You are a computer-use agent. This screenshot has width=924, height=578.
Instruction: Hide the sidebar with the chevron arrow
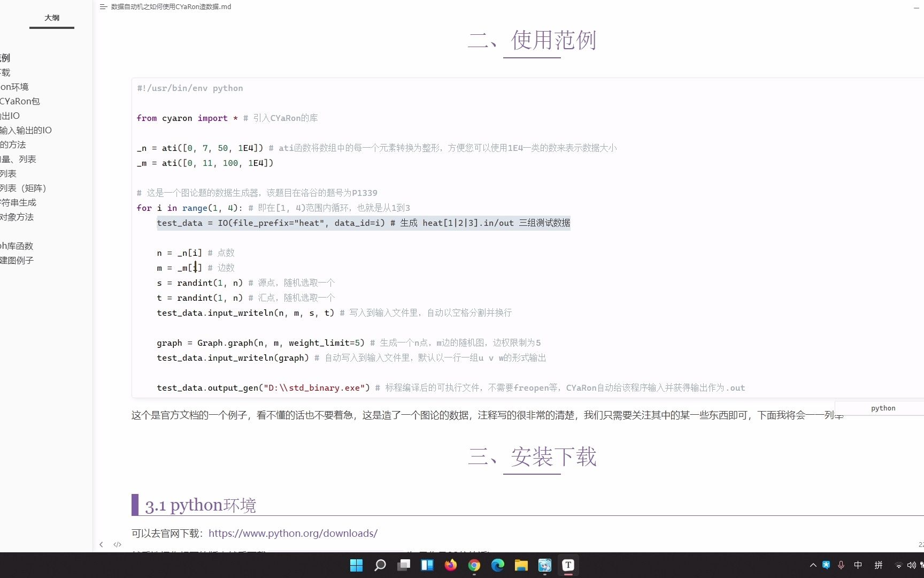(101, 544)
